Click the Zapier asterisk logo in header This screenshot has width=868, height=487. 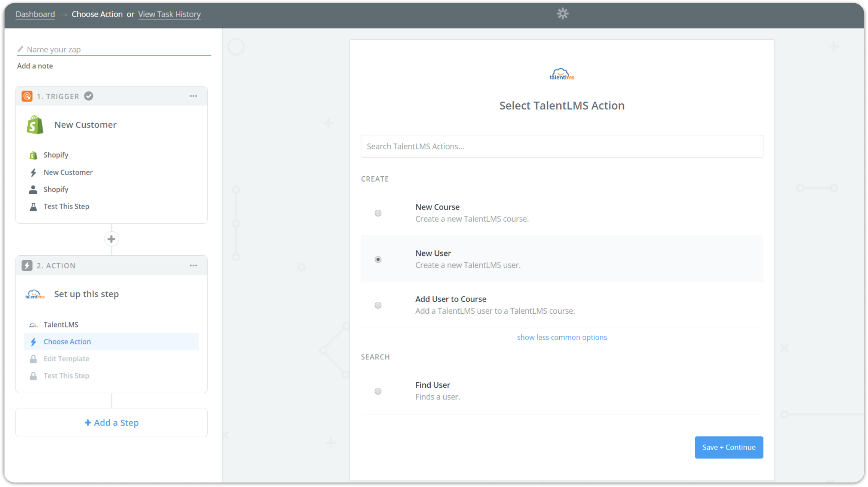click(562, 14)
